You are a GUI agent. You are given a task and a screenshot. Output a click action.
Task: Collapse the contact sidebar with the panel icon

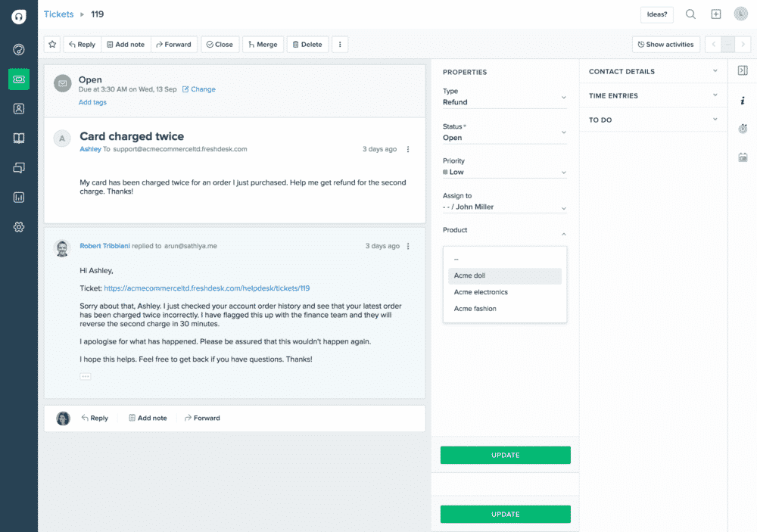click(x=743, y=70)
